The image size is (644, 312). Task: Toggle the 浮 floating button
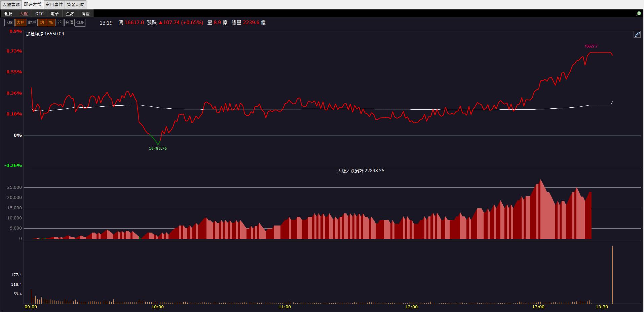pyautogui.click(x=60, y=23)
